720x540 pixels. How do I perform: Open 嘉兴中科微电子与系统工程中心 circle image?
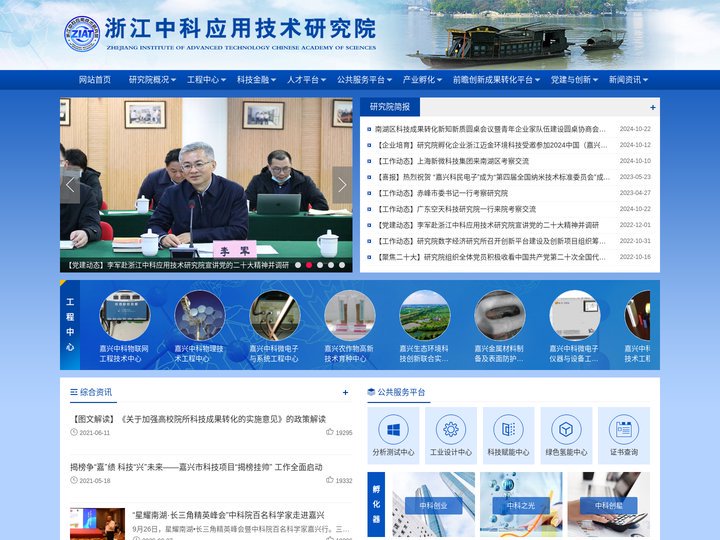(275, 315)
